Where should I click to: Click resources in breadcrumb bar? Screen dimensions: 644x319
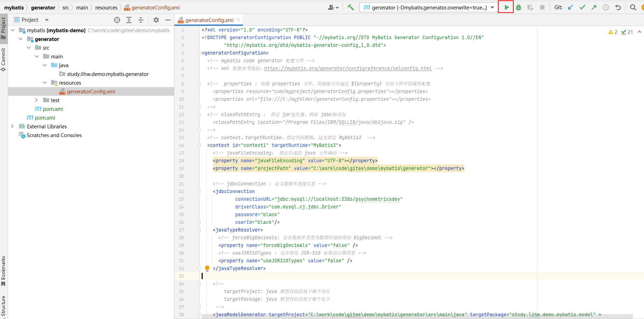106,7
